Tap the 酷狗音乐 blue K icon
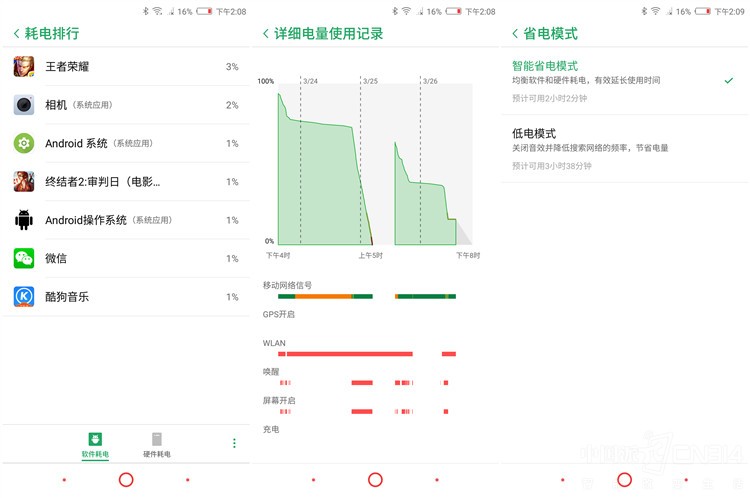 (24, 297)
